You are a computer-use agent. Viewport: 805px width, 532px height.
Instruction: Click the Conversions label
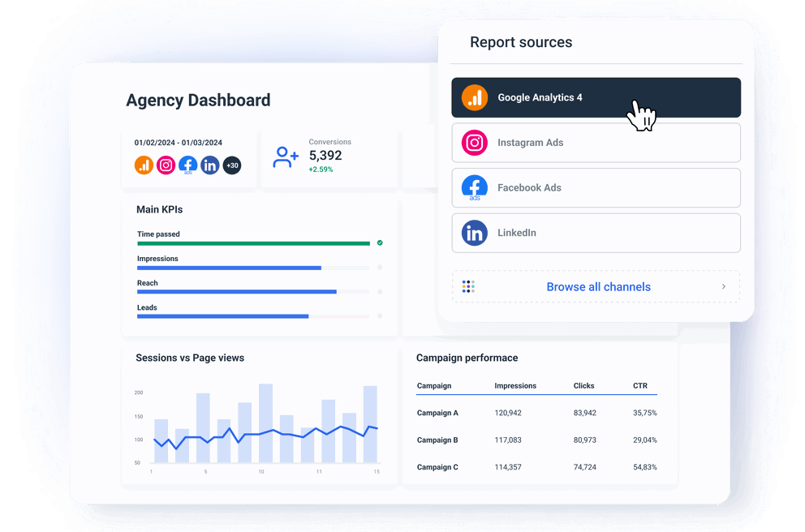330,142
